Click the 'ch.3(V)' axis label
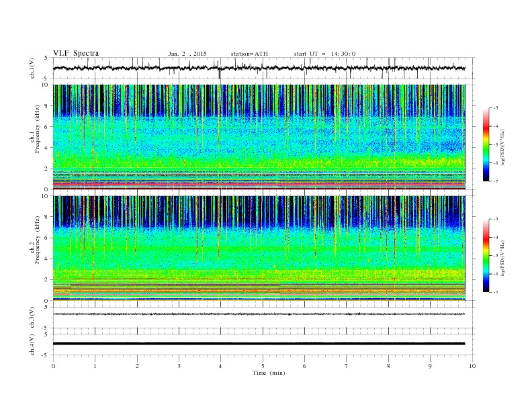The image size is (532, 411). click(x=32, y=317)
